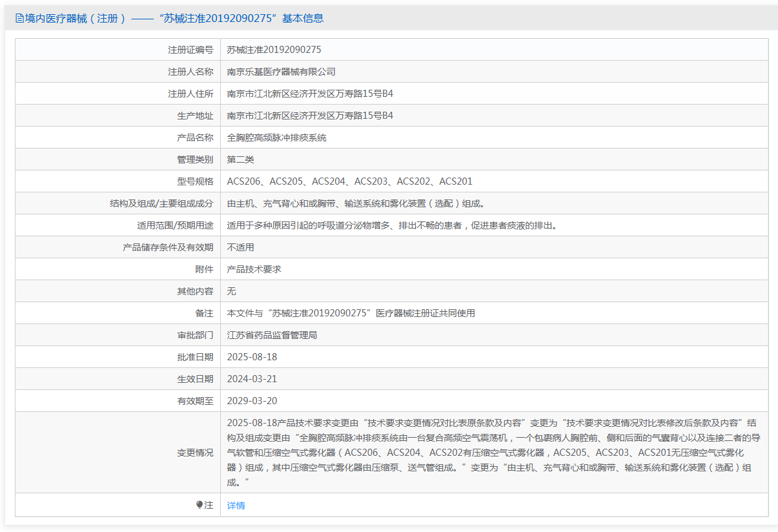This screenshot has width=778, height=532.
Task: Click the 结构及组成 description text
Action: tap(356, 203)
